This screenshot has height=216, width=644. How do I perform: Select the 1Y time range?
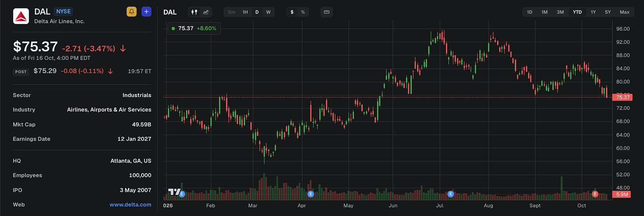593,12
